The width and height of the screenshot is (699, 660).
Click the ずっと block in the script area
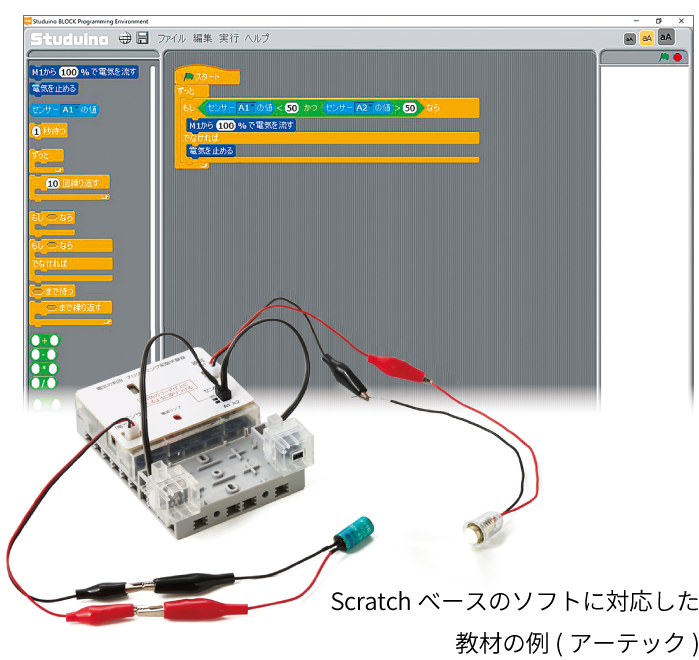pyautogui.click(x=192, y=91)
